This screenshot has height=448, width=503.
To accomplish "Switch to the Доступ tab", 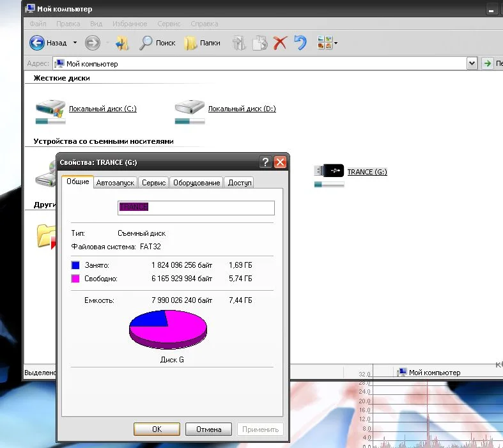I will tap(239, 183).
